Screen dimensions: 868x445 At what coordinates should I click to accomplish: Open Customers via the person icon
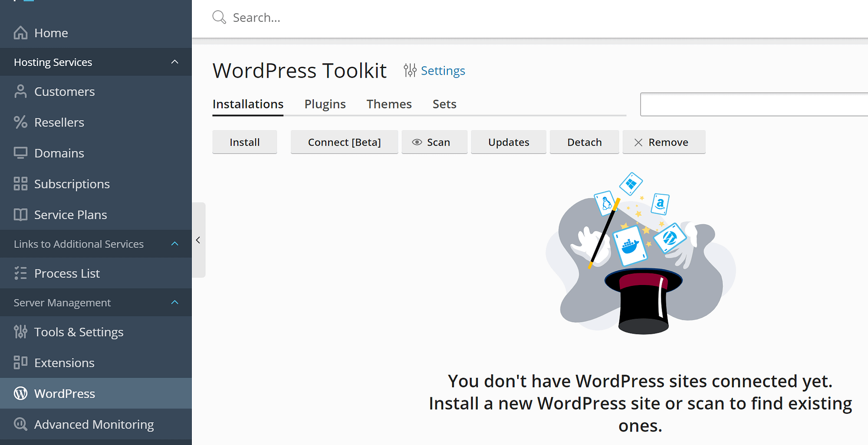[x=20, y=92]
